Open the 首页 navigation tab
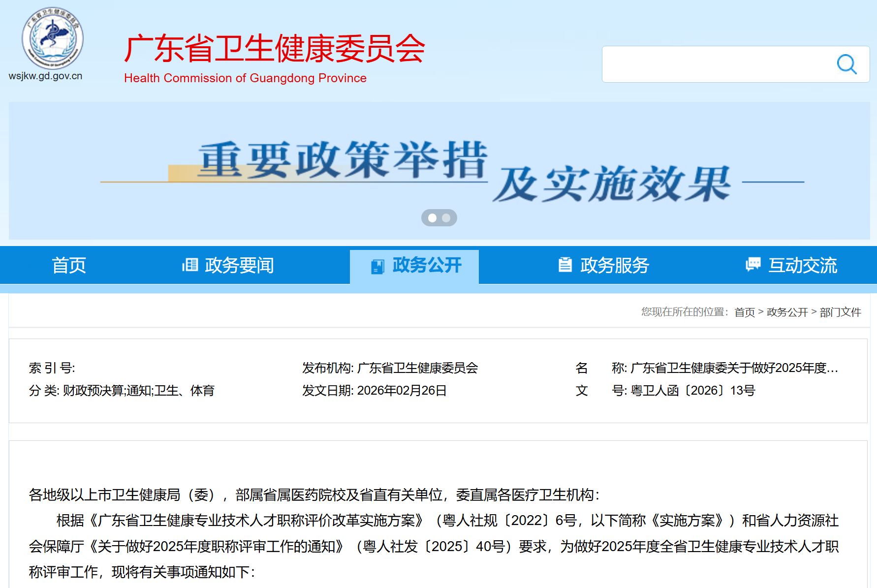Viewport: 877px width, 588px height. click(69, 265)
